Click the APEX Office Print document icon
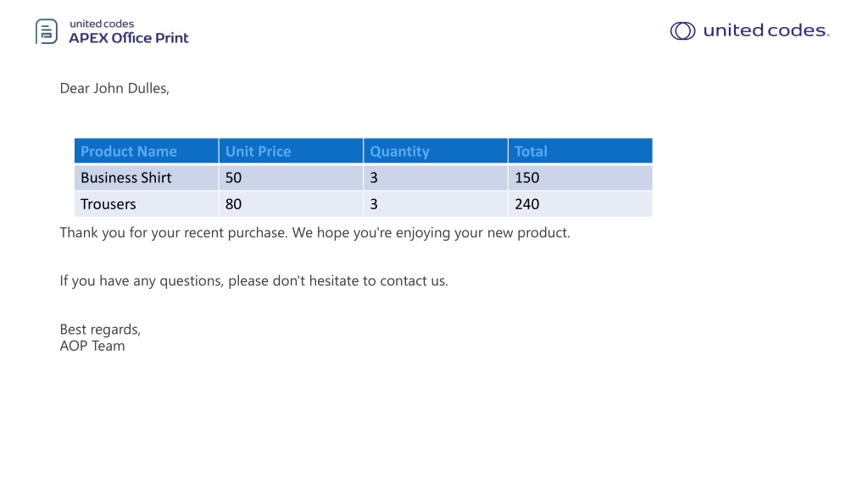Screen dimensions: 868x488 [x=47, y=31]
